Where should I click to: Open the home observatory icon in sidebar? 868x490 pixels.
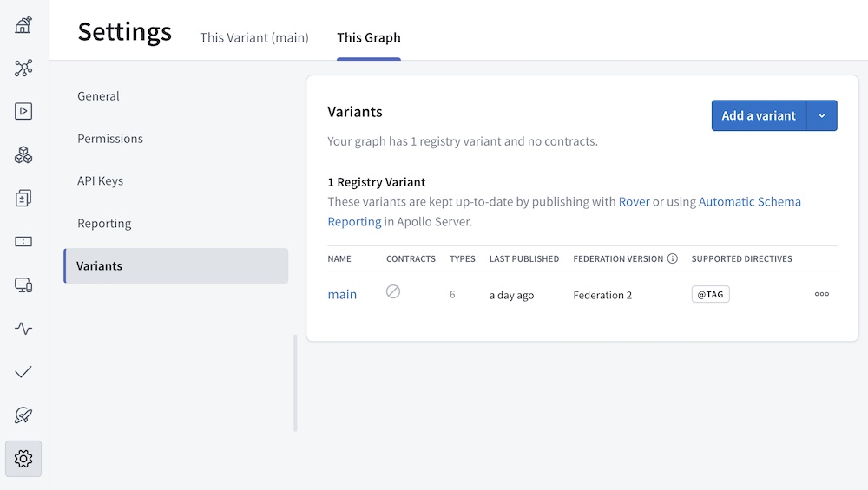pos(23,24)
